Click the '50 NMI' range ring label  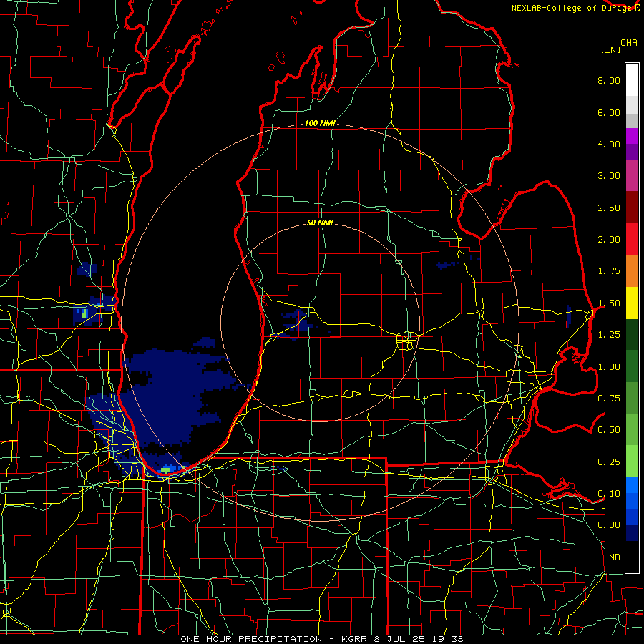click(x=320, y=223)
